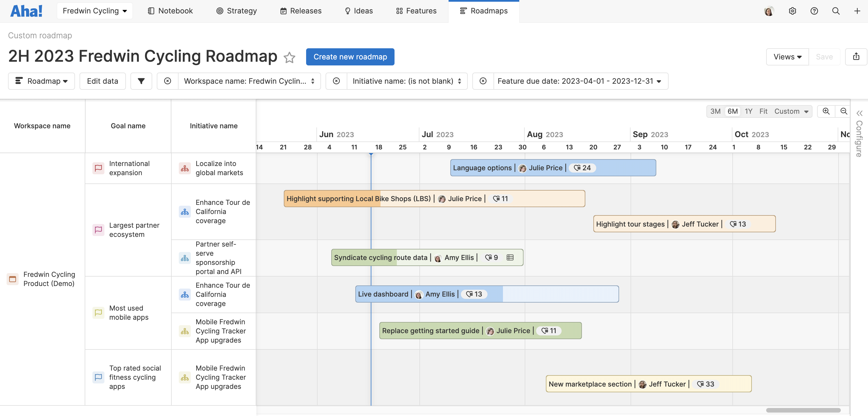Screen dimensions: 868x416
Task: Click the Edit data button
Action: click(x=102, y=81)
